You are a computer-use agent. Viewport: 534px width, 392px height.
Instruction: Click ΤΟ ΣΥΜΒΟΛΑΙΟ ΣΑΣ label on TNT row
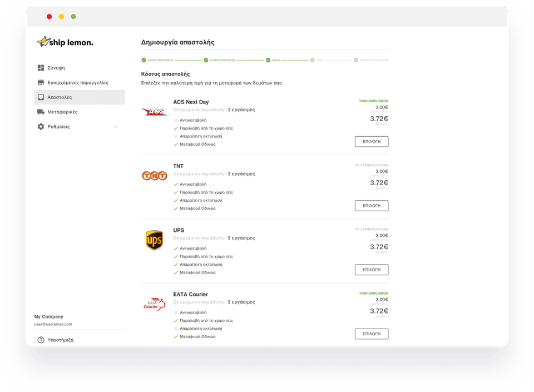[x=372, y=165]
